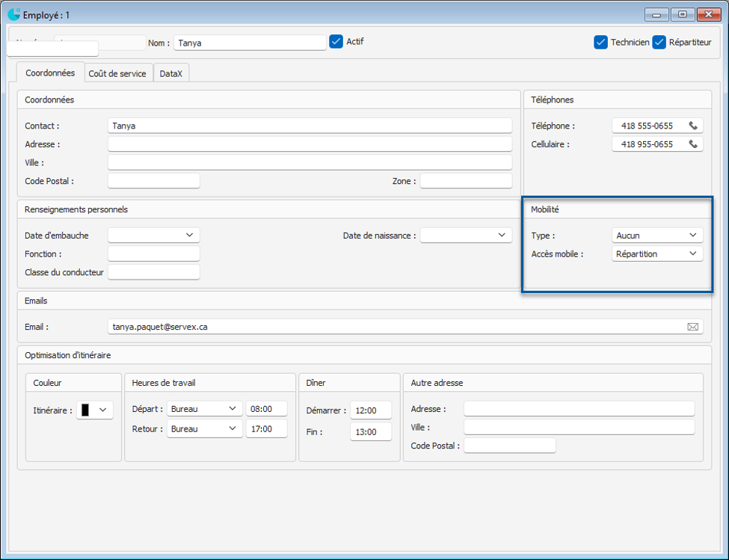
Task: Click the Fonction input field
Action: click(154, 253)
